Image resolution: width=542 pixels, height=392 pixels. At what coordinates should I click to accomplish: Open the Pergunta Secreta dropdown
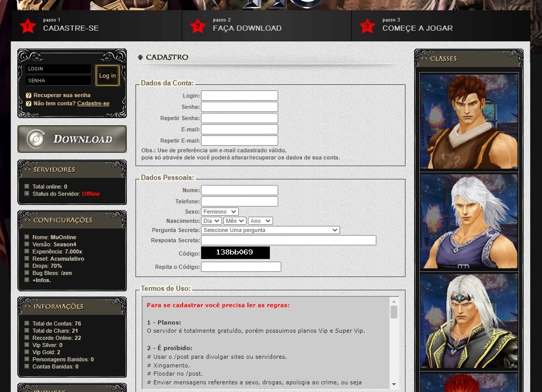click(x=270, y=230)
